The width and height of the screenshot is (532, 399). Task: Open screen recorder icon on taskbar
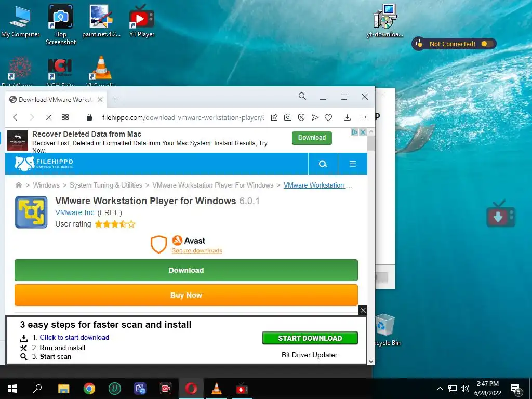[166, 389]
